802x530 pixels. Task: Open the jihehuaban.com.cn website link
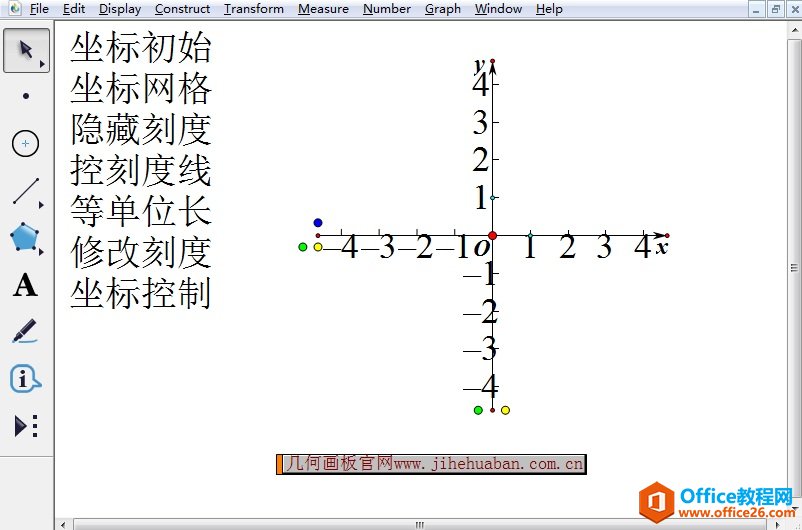pyautogui.click(x=432, y=464)
